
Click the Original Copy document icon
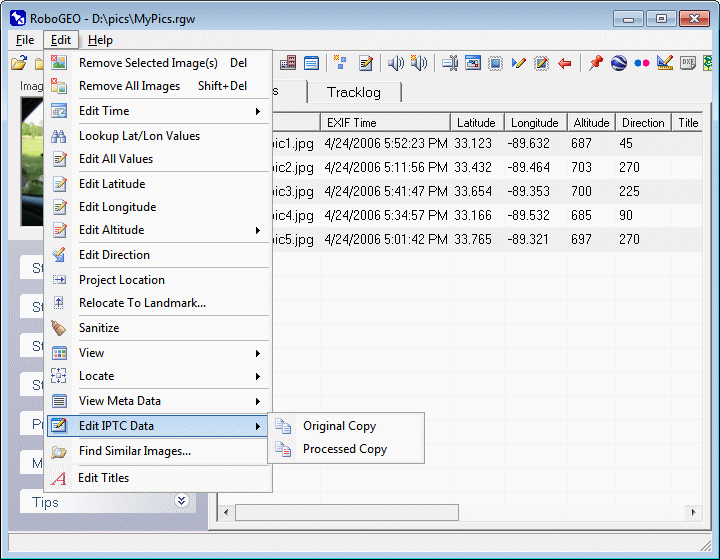click(283, 426)
